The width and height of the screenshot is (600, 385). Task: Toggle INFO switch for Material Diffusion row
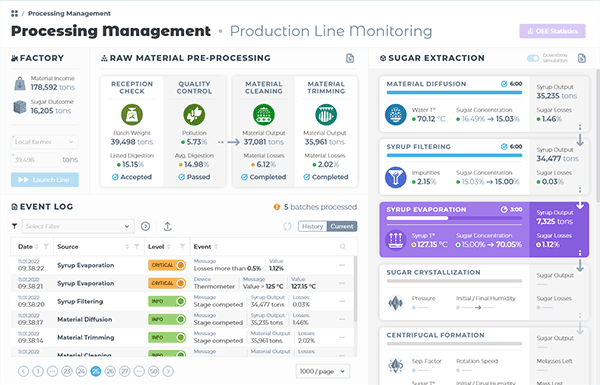pyautogui.click(x=167, y=319)
